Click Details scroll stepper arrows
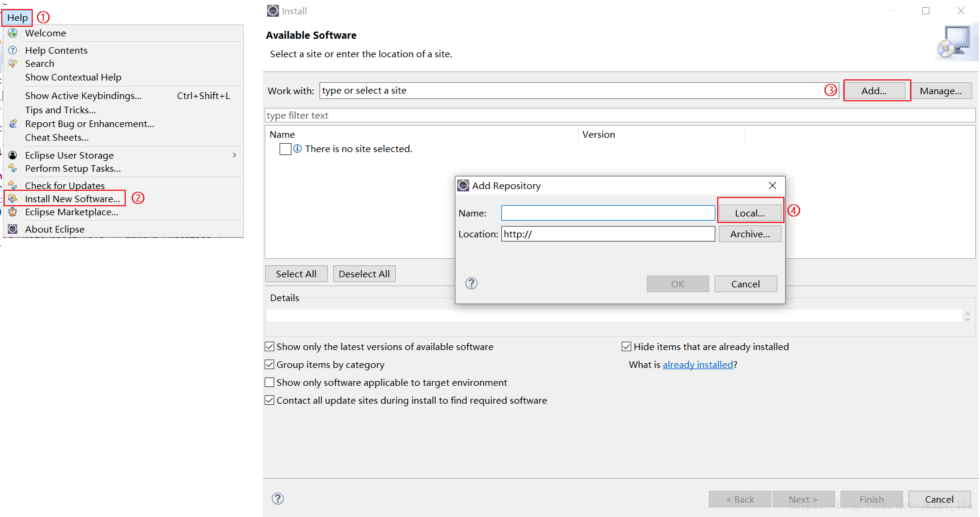980x517 pixels. 967,316
